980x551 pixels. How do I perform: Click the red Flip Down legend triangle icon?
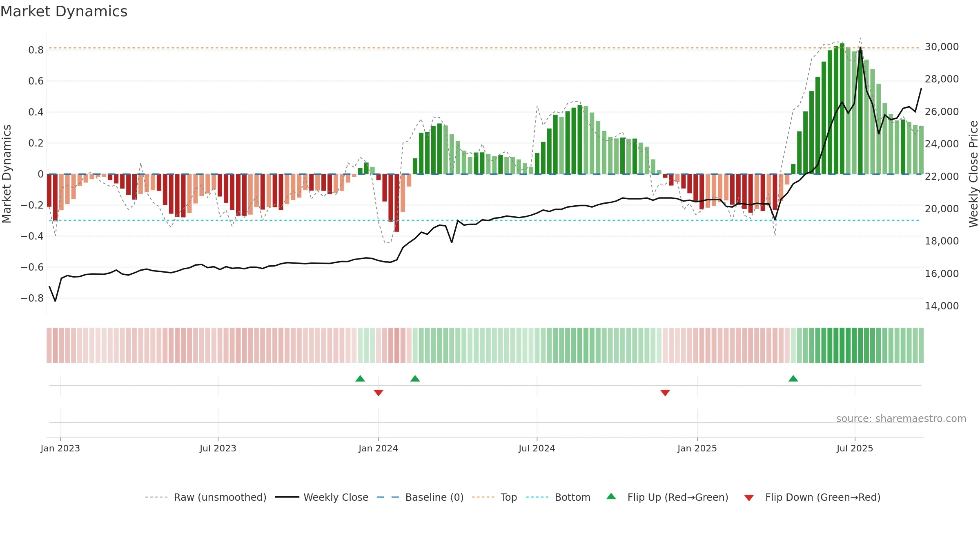point(749,498)
